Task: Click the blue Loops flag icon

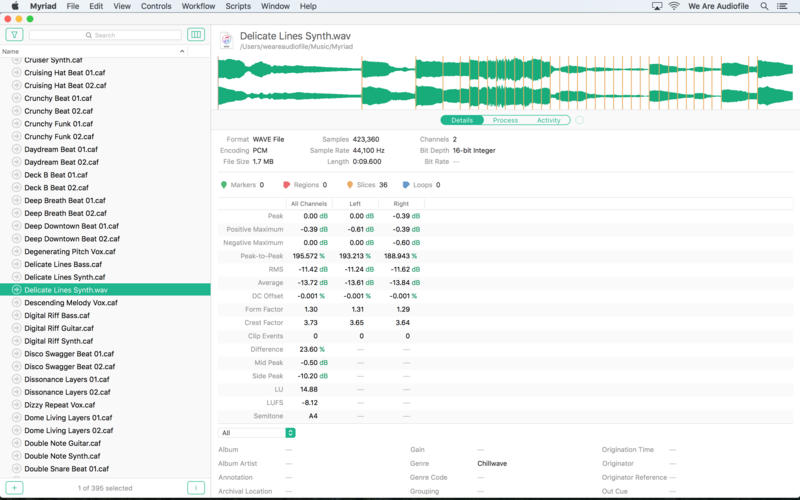Action: tap(406, 185)
